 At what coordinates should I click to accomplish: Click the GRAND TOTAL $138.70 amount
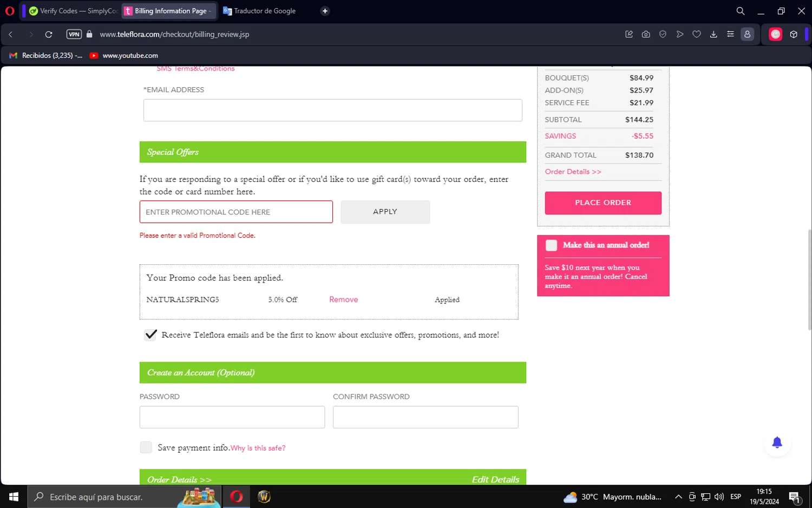[x=639, y=155]
